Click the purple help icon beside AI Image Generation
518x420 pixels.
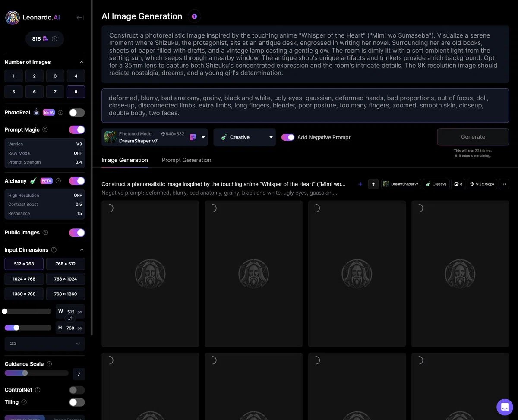[194, 16]
